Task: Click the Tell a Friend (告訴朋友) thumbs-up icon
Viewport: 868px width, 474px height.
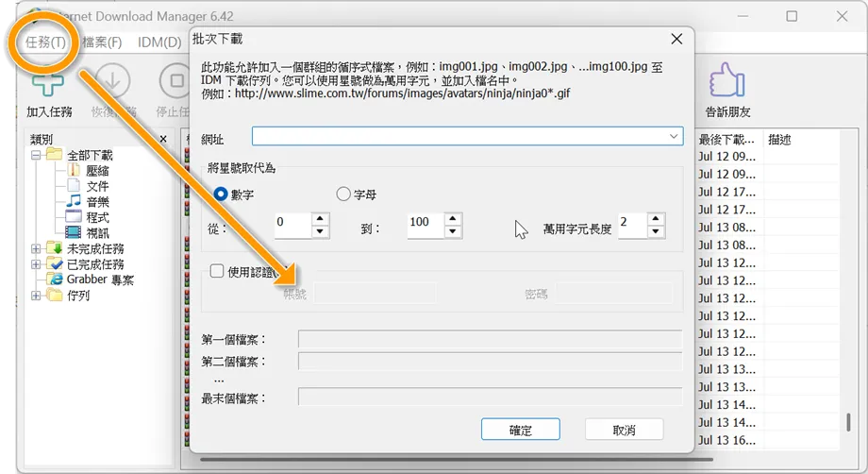Action: coord(726,80)
